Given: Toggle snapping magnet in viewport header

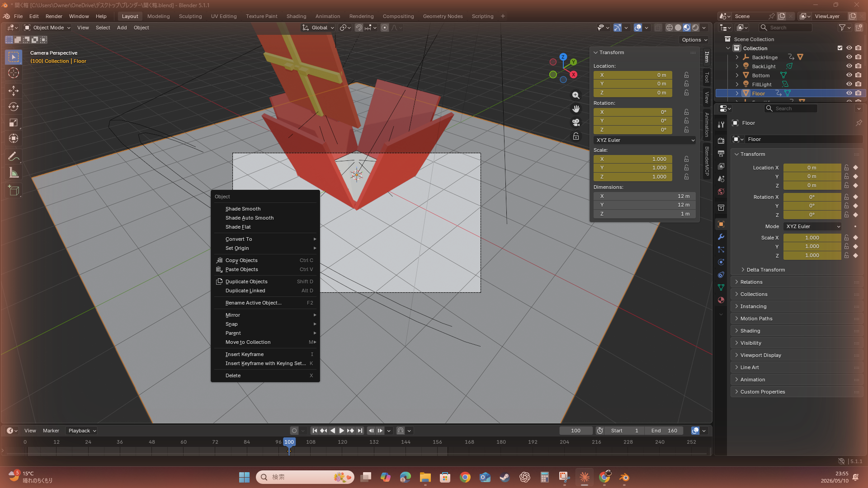Looking at the screenshot, I should [x=359, y=28].
